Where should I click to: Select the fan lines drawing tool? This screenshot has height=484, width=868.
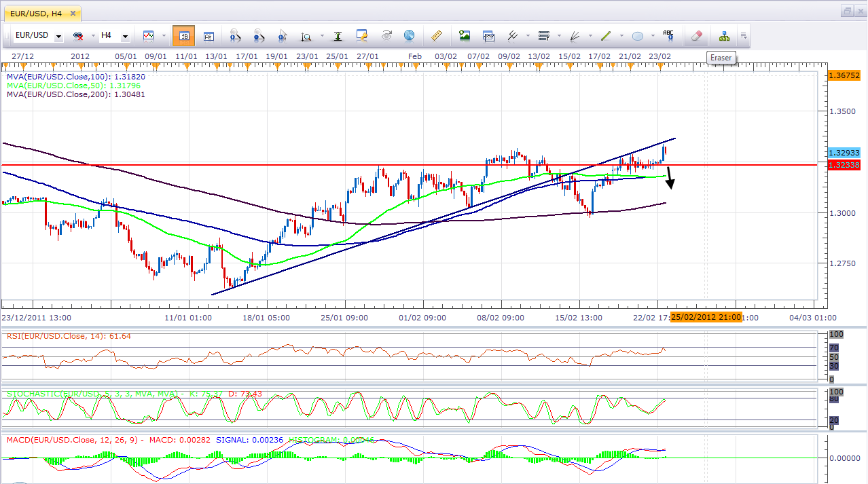[x=575, y=35]
